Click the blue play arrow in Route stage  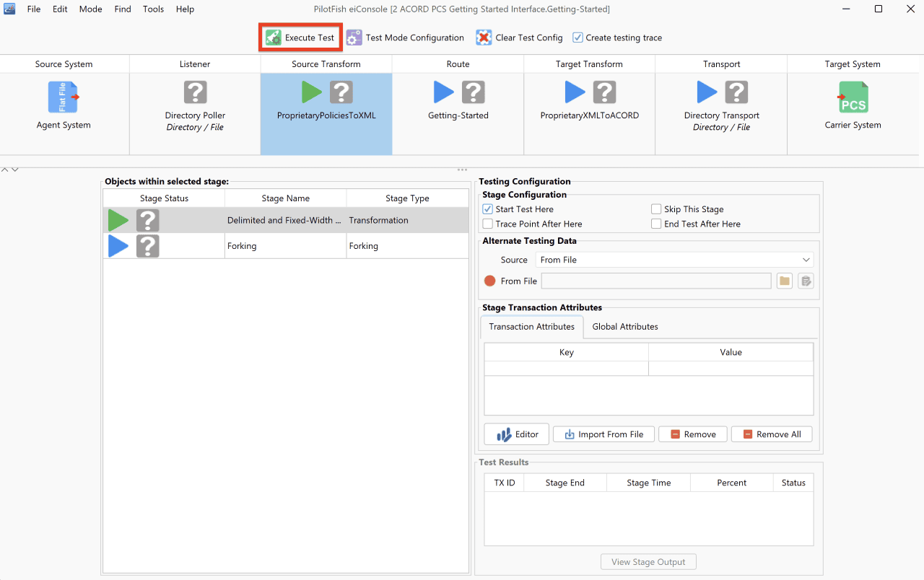pyautogui.click(x=444, y=92)
